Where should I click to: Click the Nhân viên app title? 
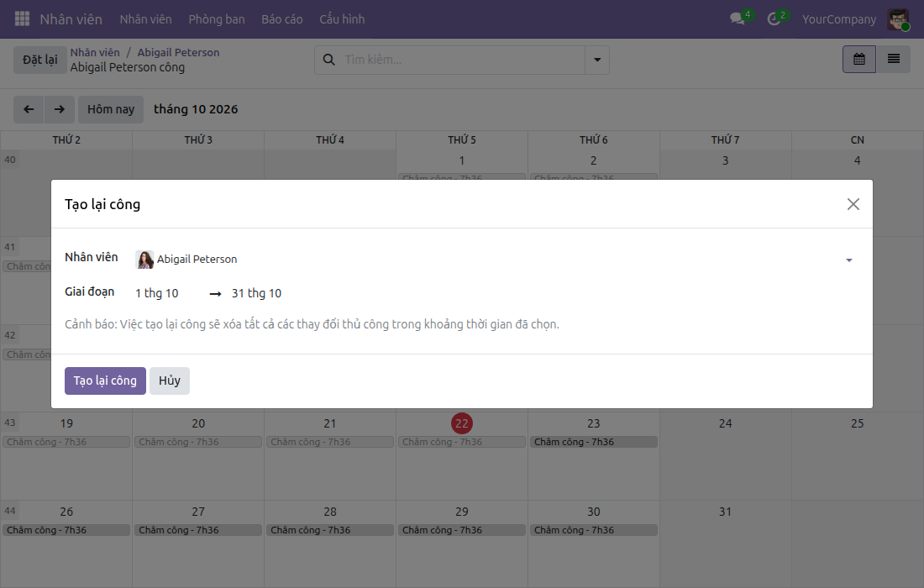click(x=71, y=18)
